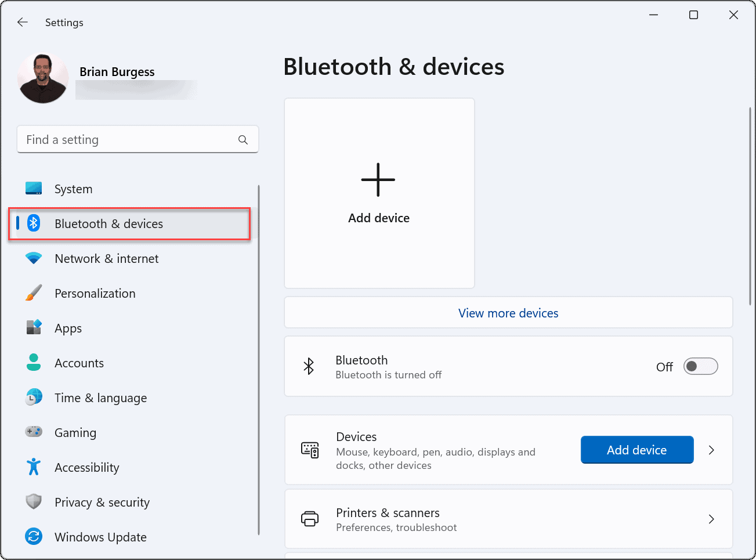Click the blue Add device button

[x=636, y=449]
